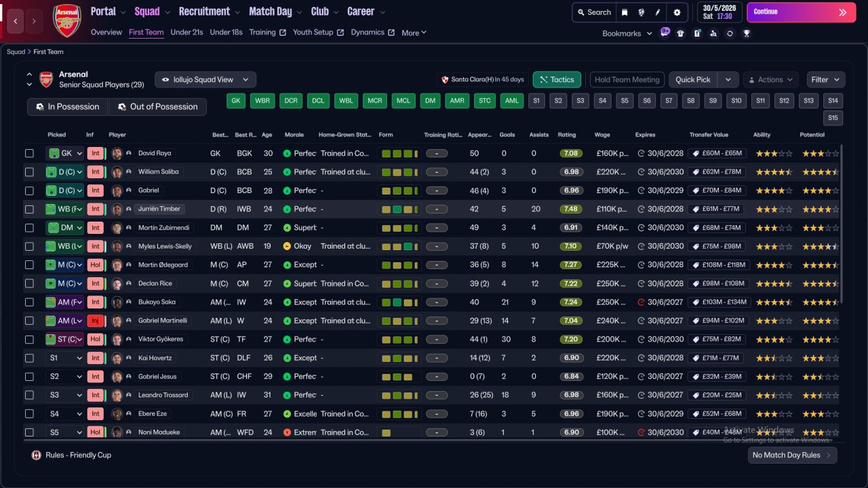Screen dimensions: 868x488
Task: Tick the checkbox for William Saliba
Action: [x=29, y=172]
